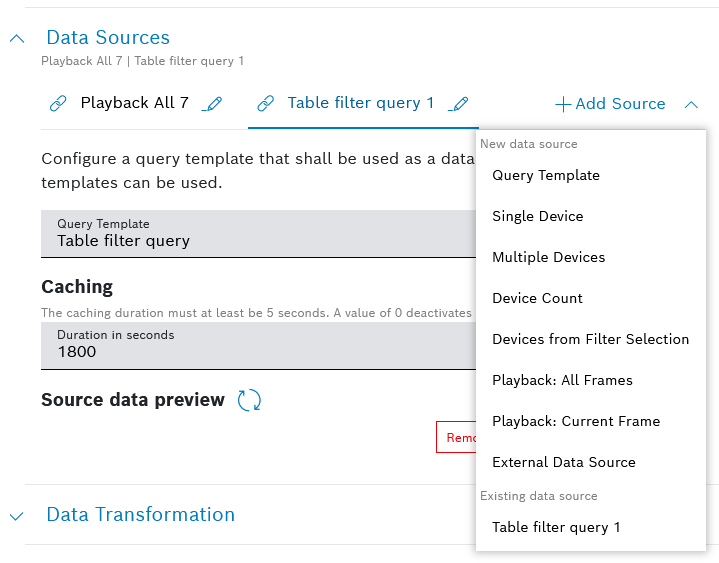Select External Data Source entry
Image resolution: width=719 pixels, height=563 pixels.
(564, 462)
